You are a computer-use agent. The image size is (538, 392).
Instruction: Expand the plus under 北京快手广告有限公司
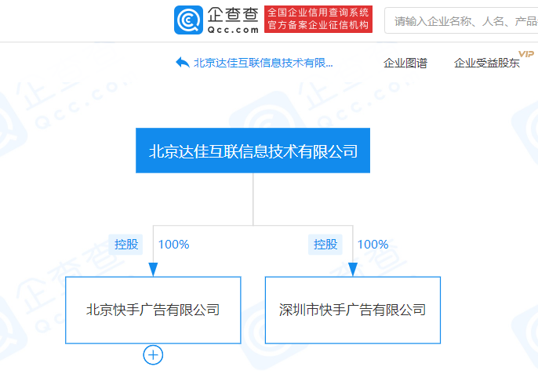(x=153, y=355)
